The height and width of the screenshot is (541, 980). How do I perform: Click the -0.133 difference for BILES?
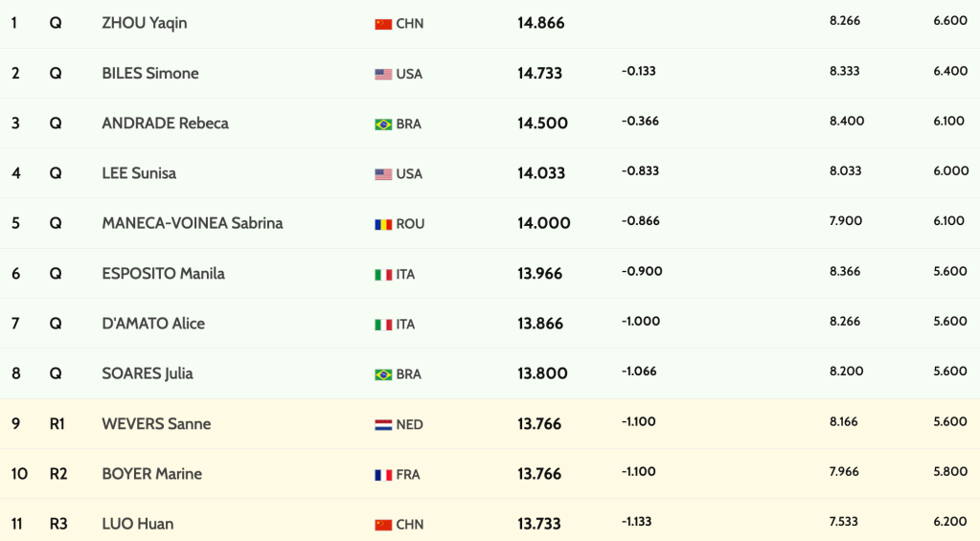(x=639, y=71)
